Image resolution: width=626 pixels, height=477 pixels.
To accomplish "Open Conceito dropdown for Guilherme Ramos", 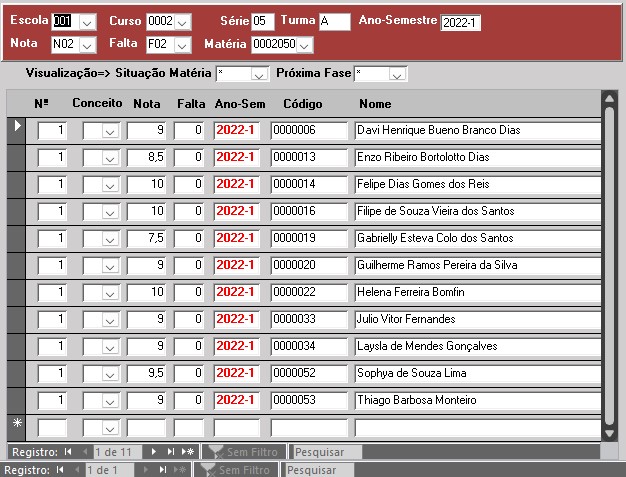I will [x=110, y=266].
